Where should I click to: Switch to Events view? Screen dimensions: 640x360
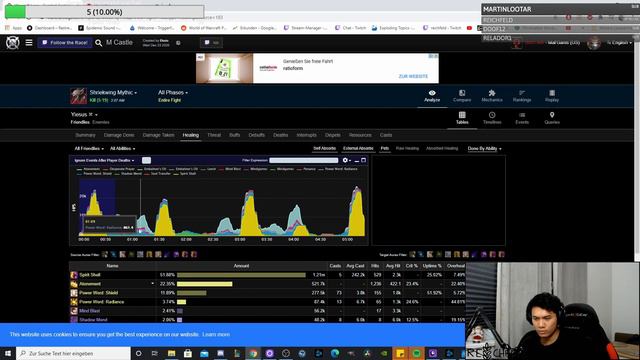(522, 118)
